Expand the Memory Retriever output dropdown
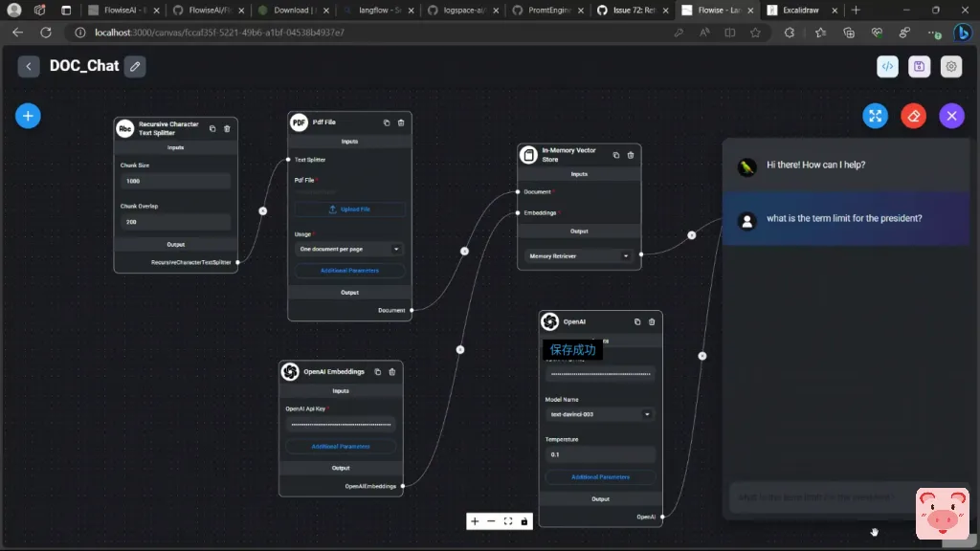This screenshot has height=551, width=980. 579,255
